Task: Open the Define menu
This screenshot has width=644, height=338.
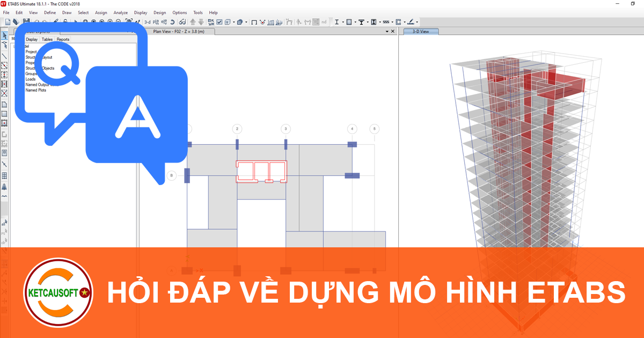Action: coord(49,12)
